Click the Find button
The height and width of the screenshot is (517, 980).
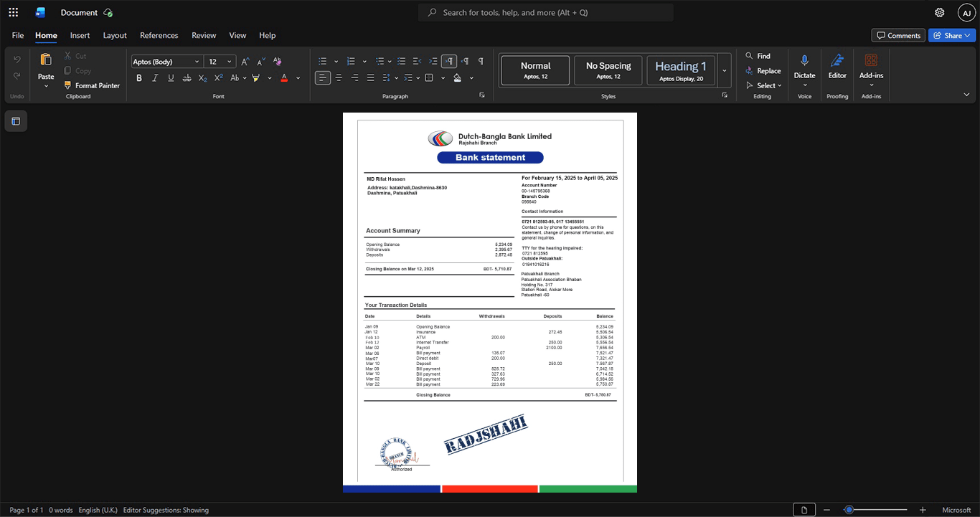[x=758, y=56]
